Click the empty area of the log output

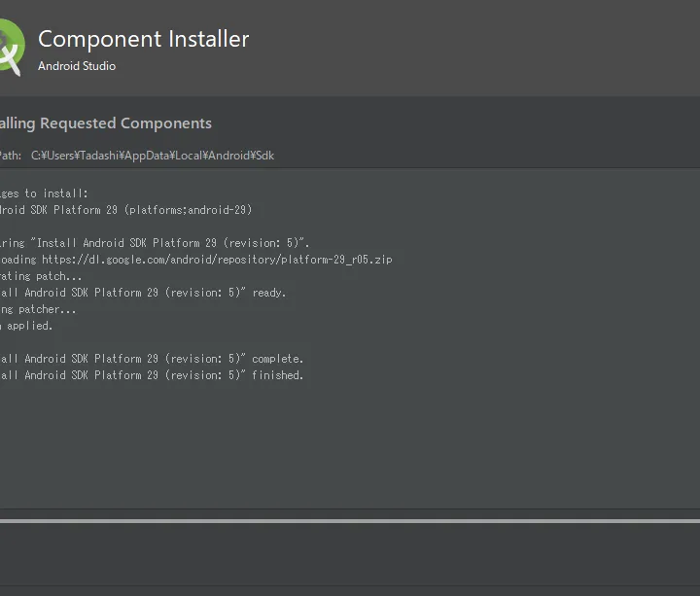point(350,442)
